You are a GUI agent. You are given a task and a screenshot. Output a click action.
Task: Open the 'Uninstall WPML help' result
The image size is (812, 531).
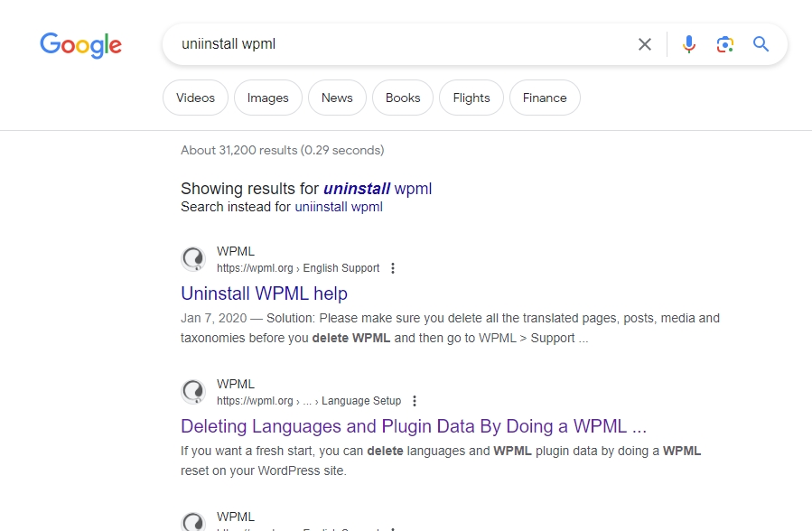coord(264,293)
